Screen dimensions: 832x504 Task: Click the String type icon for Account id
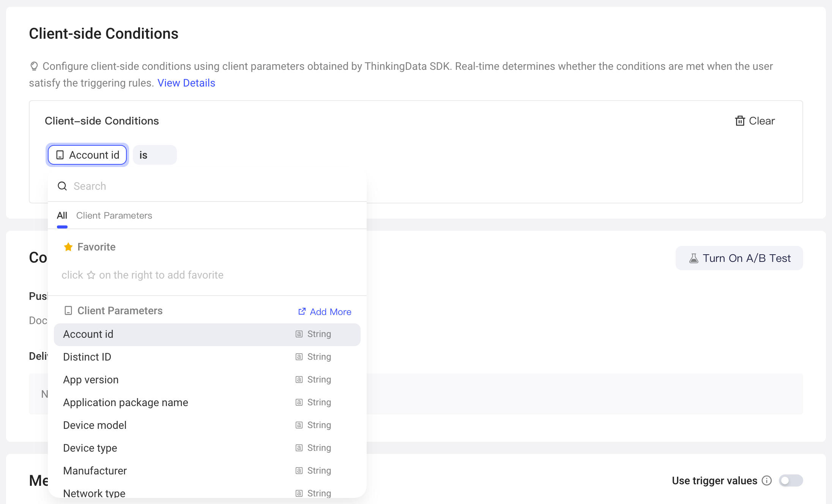coord(299,334)
